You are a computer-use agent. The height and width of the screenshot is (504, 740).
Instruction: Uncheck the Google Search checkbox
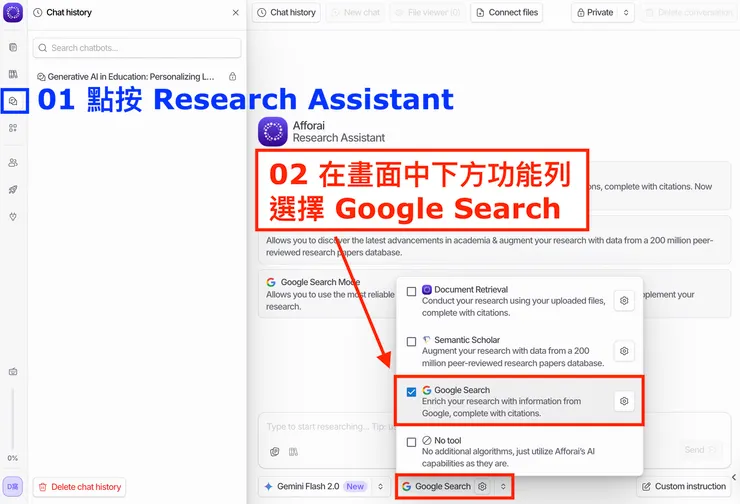click(x=412, y=392)
